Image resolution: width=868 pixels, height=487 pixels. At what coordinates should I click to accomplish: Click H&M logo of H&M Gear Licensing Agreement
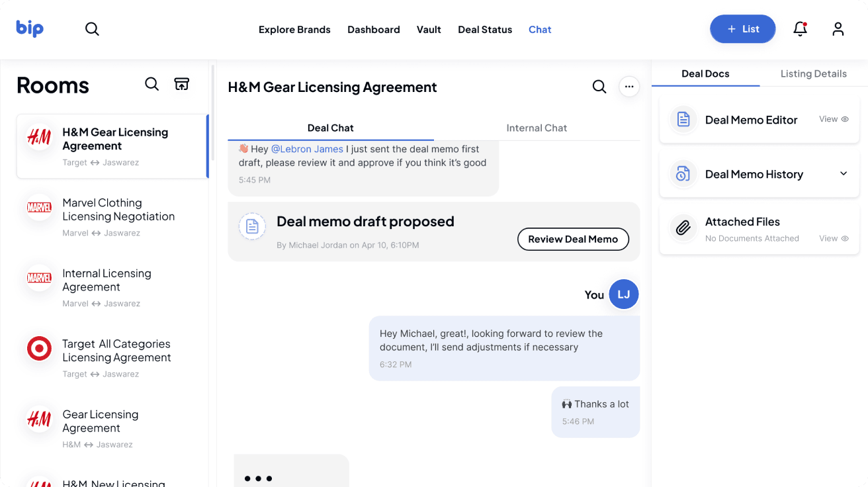point(39,138)
